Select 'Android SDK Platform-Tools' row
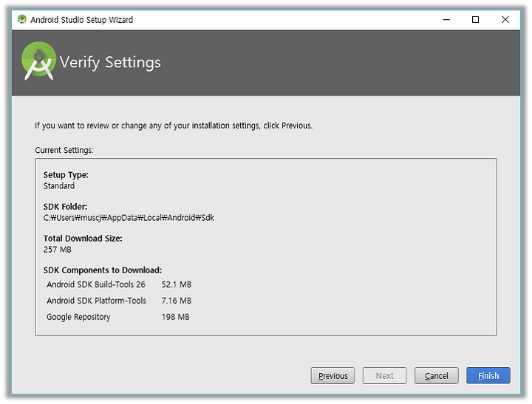 [119, 301]
